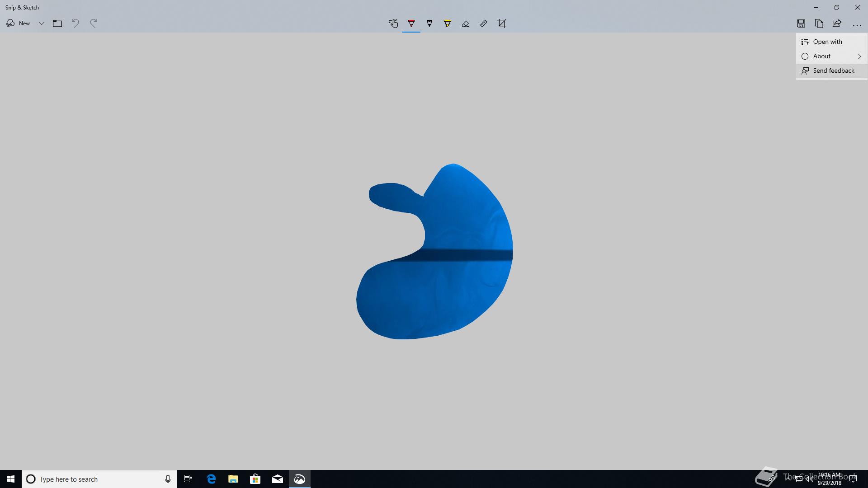Viewport: 868px width, 488px height.
Task: Click the Type here to search box
Action: 99,479
